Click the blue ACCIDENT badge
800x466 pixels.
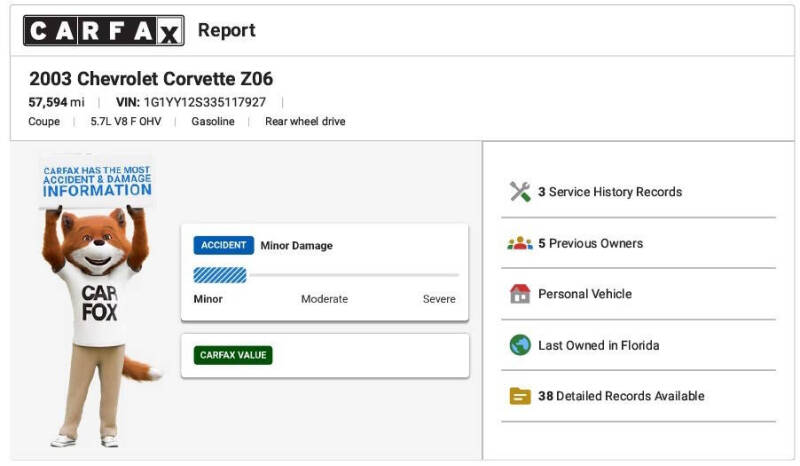click(223, 246)
